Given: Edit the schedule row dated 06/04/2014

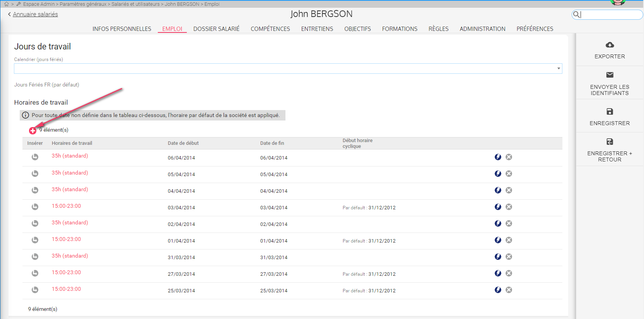Looking at the screenshot, I should (x=498, y=157).
